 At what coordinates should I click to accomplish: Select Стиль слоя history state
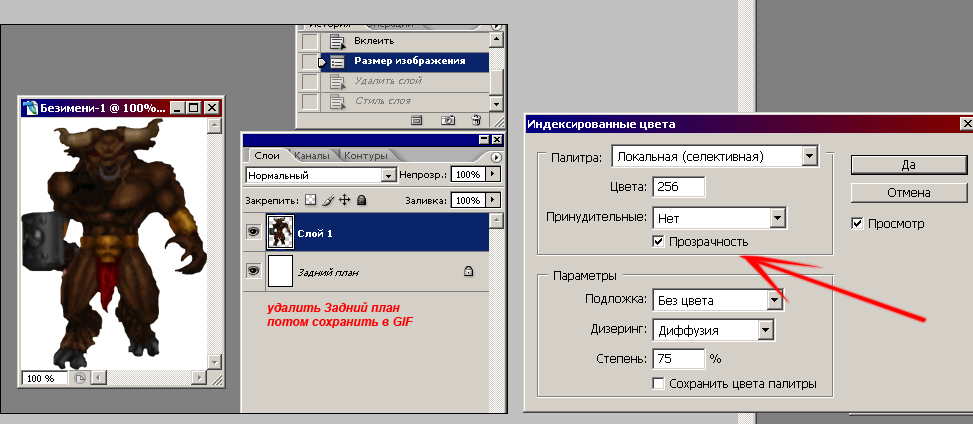404,101
